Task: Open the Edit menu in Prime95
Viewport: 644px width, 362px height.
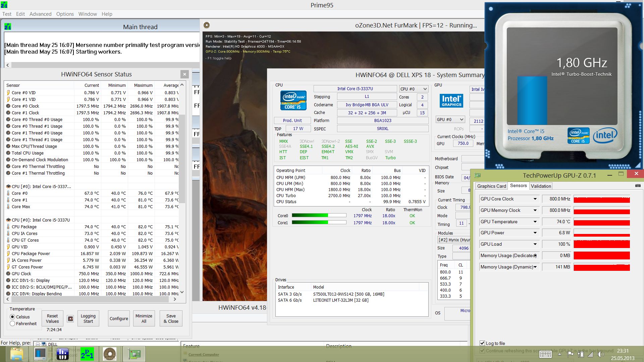Action: point(20,14)
